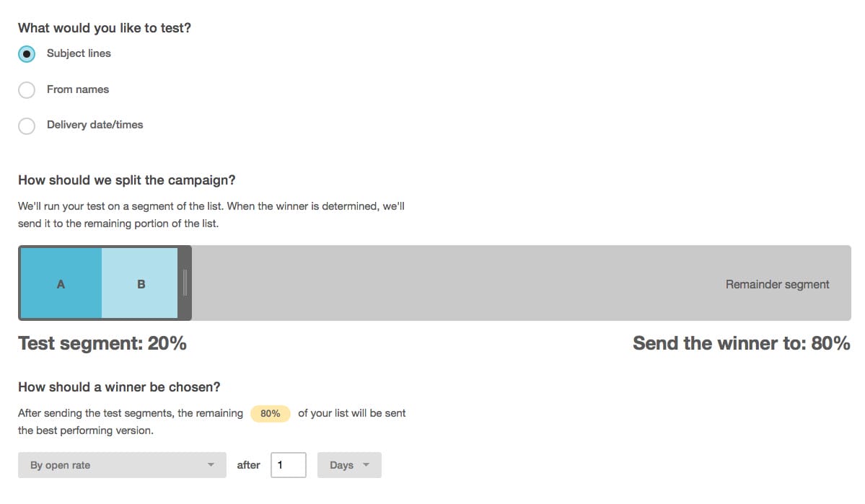Image resolution: width=865 pixels, height=504 pixels.
Task: Click the "How should we split the campaign?" heading
Action: [x=126, y=180]
